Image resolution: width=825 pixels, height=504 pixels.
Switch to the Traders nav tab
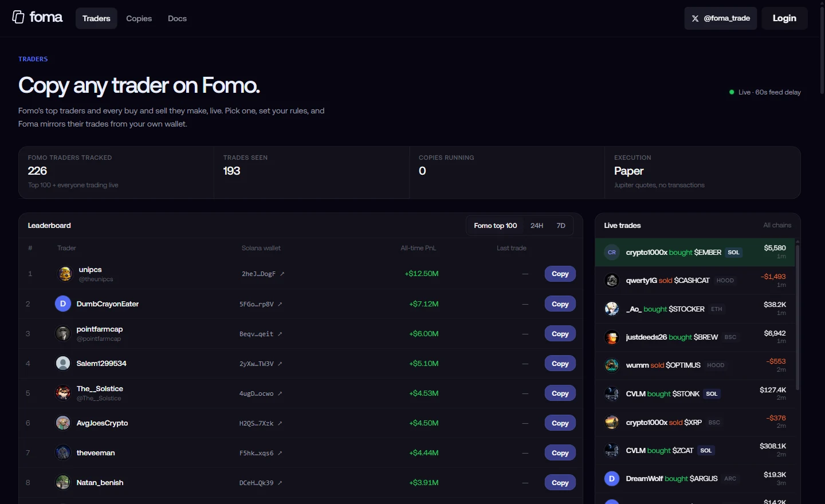point(96,18)
